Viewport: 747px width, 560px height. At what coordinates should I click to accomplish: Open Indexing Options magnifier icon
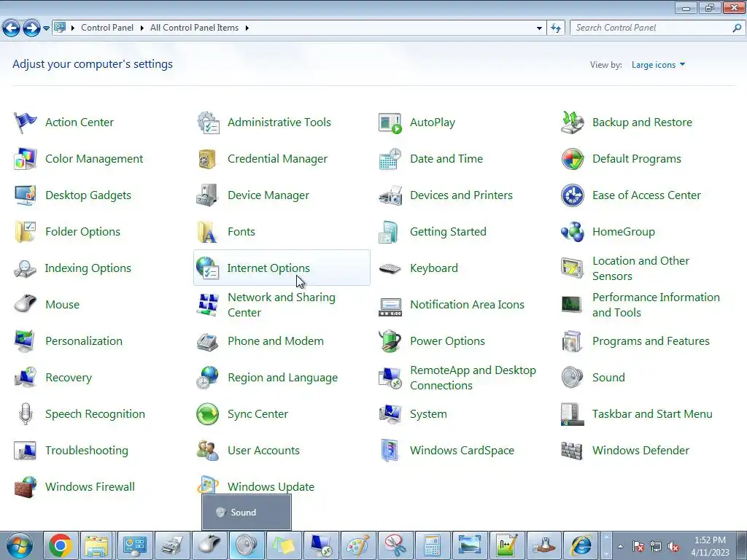pyautogui.click(x=26, y=268)
